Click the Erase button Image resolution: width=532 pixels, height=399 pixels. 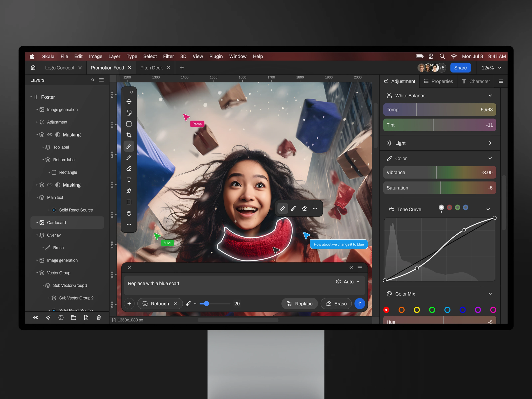(336, 304)
